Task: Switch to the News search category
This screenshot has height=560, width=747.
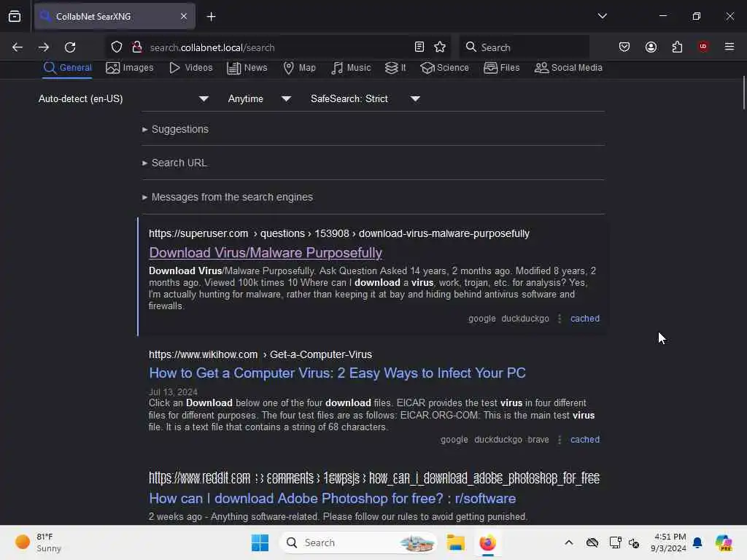Action: (247, 68)
